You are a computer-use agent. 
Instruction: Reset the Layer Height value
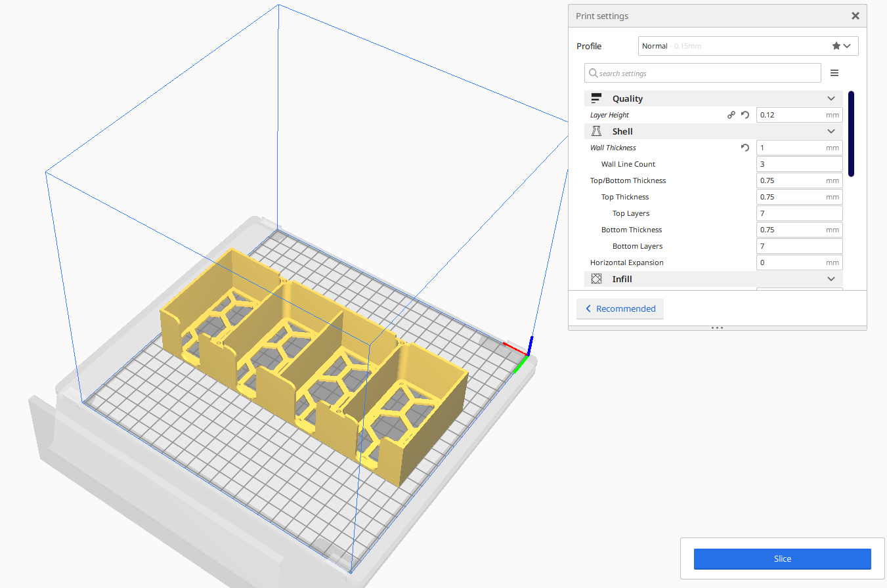pyautogui.click(x=745, y=115)
